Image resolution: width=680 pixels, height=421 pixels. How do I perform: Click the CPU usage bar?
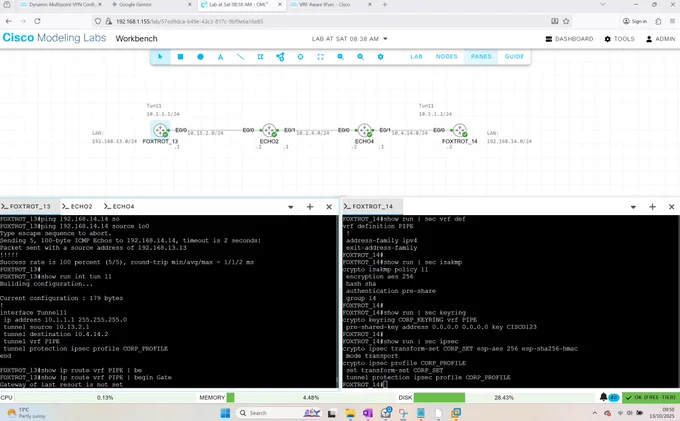105,397
